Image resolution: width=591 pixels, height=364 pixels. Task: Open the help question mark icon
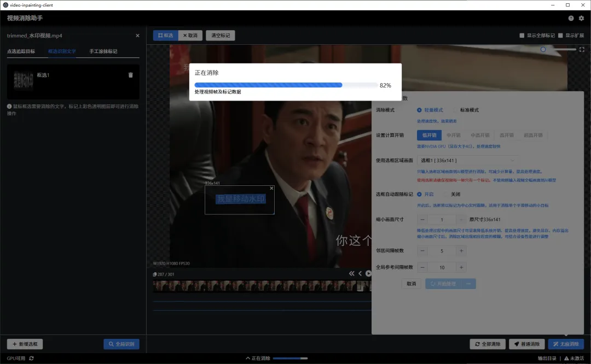pyautogui.click(x=571, y=18)
